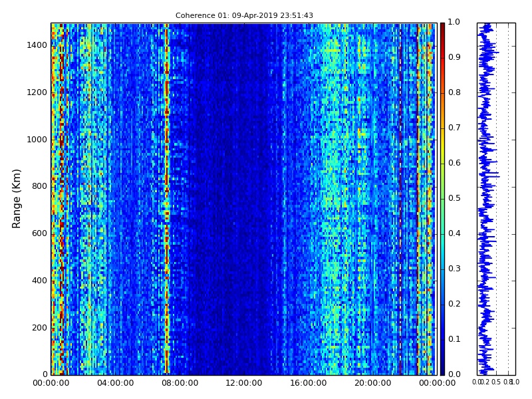
Task: Click the colorbar 0.1 value label
Action: coord(454,339)
